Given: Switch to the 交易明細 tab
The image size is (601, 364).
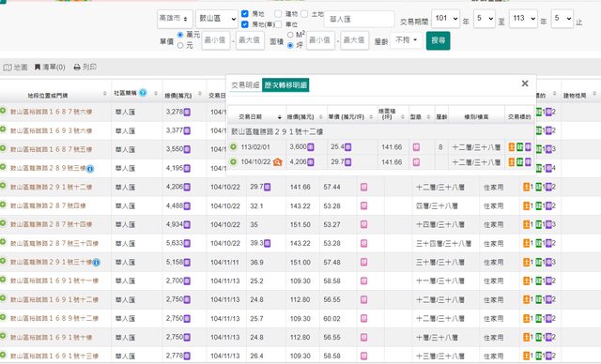Looking at the screenshot, I should pyautogui.click(x=245, y=85).
